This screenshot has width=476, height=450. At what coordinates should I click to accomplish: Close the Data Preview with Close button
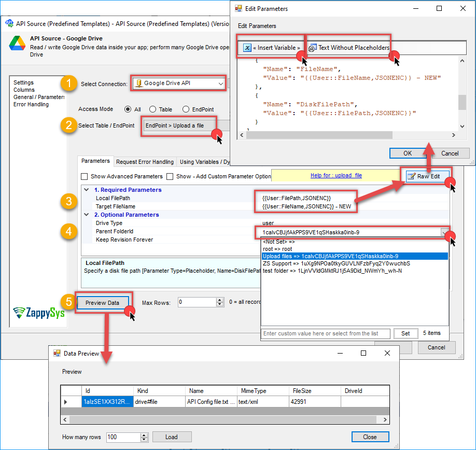[370, 437]
